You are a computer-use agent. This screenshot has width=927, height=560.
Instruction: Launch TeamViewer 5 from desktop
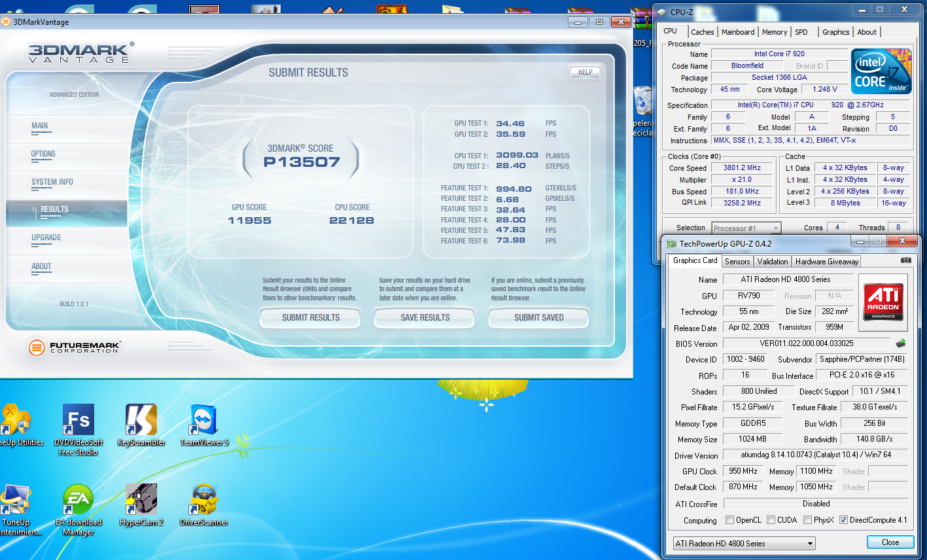pyautogui.click(x=204, y=425)
